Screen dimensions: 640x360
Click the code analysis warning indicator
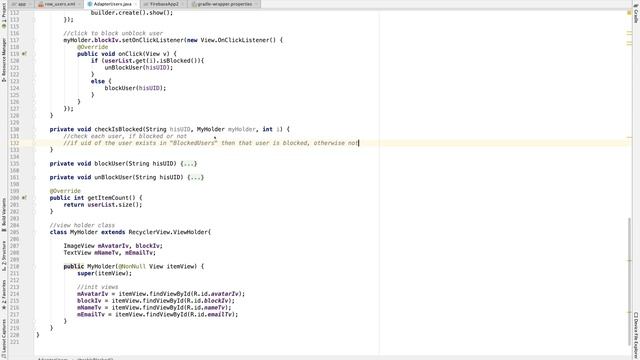pyautogui.click(x=629, y=13)
